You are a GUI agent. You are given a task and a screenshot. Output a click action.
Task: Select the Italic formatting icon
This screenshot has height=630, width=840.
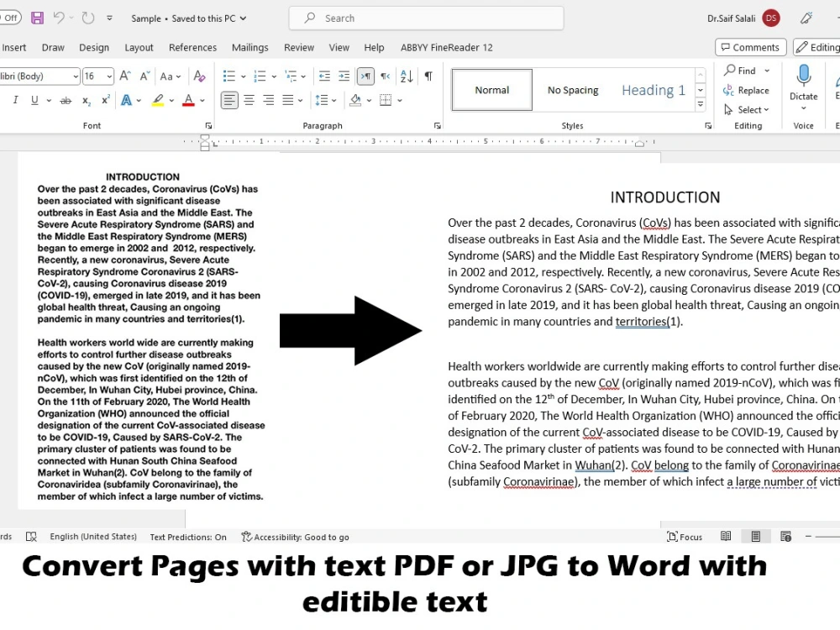16,100
